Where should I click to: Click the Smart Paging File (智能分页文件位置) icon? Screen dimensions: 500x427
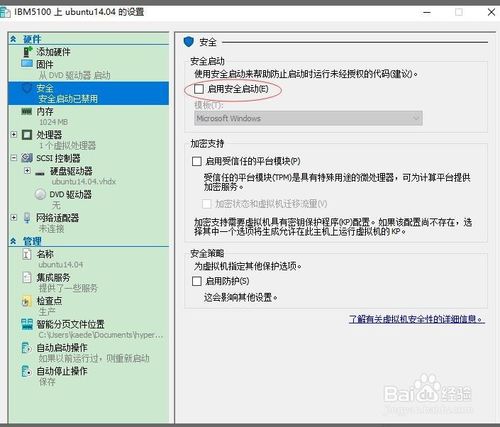[x=27, y=324]
